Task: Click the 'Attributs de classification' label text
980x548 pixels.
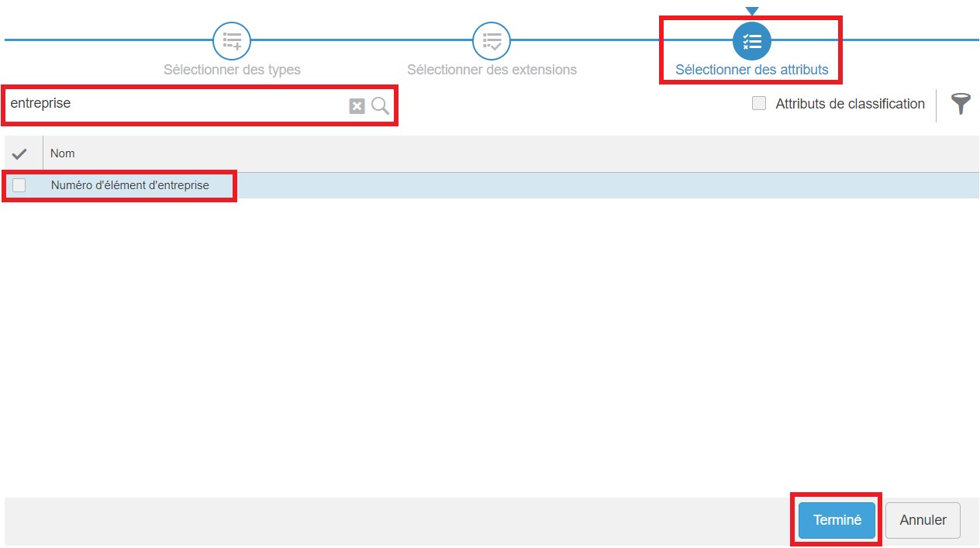Action: [850, 104]
